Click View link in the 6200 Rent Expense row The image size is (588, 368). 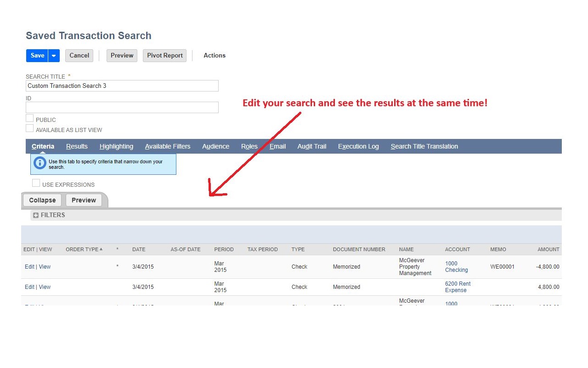coord(45,287)
